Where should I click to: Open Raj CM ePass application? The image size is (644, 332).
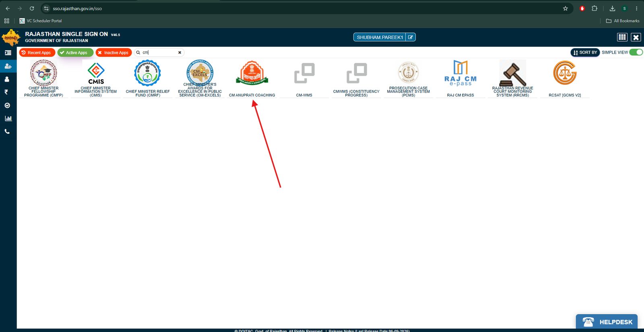pos(460,79)
